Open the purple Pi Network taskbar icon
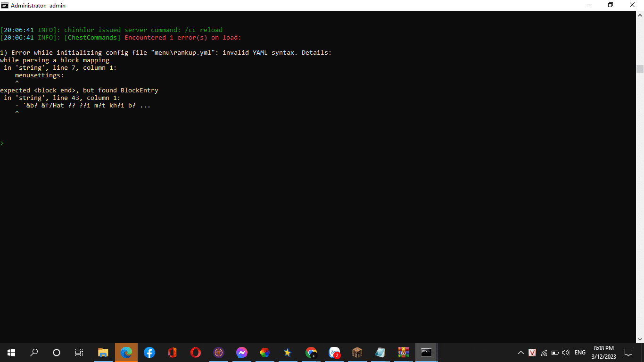644x362 pixels. [x=218, y=353]
